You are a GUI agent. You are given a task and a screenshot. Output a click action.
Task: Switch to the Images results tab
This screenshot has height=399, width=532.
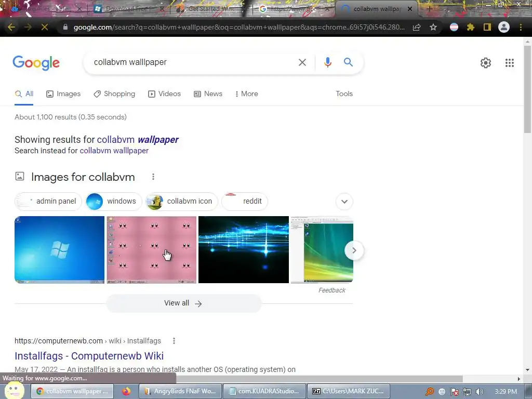tap(63, 94)
